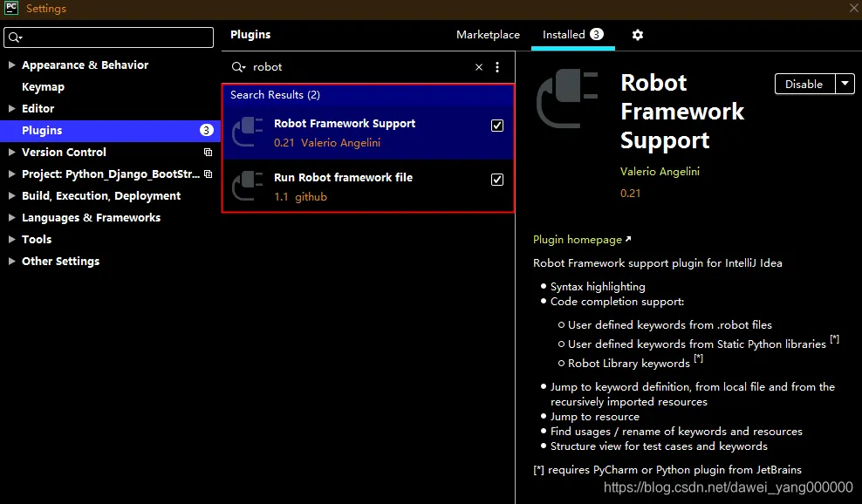
Task: Switch to the Marketplace tab
Action: (488, 35)
